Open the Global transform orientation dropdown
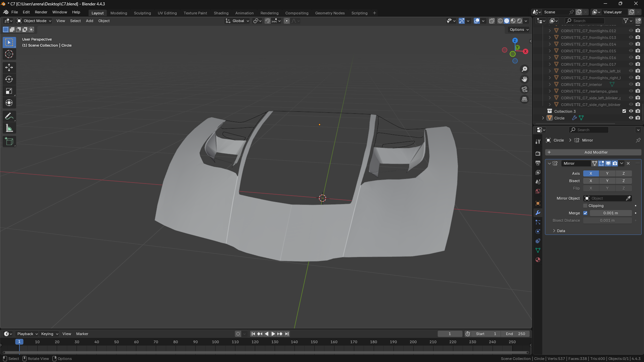Image resolution: width=644 pixels, height=362 pixels. click(x=237, y=21)
